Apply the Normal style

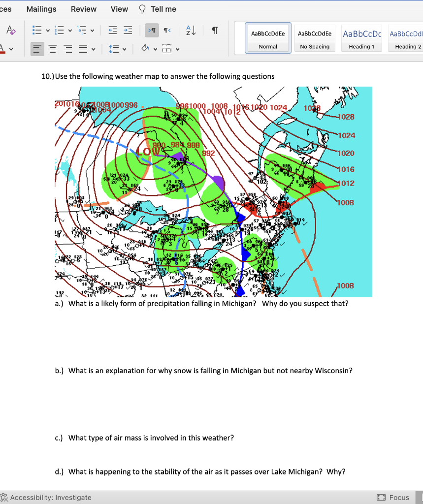[268, 38]
